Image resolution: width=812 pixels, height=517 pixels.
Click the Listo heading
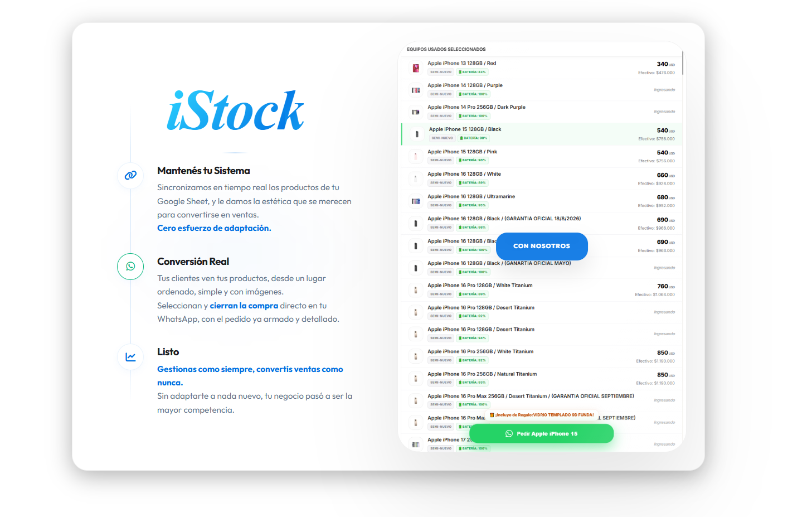[x=168, y=352]
